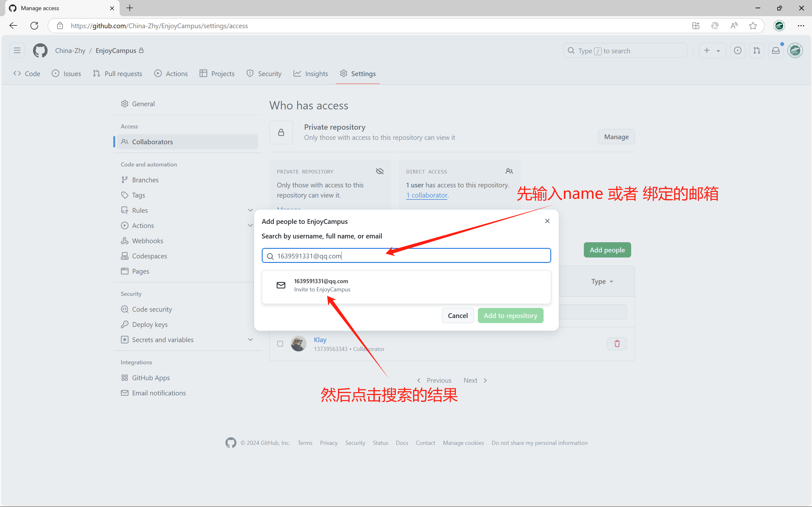
Task: Select the Klay collaborator checkbox
Action: tap(280, 344)
